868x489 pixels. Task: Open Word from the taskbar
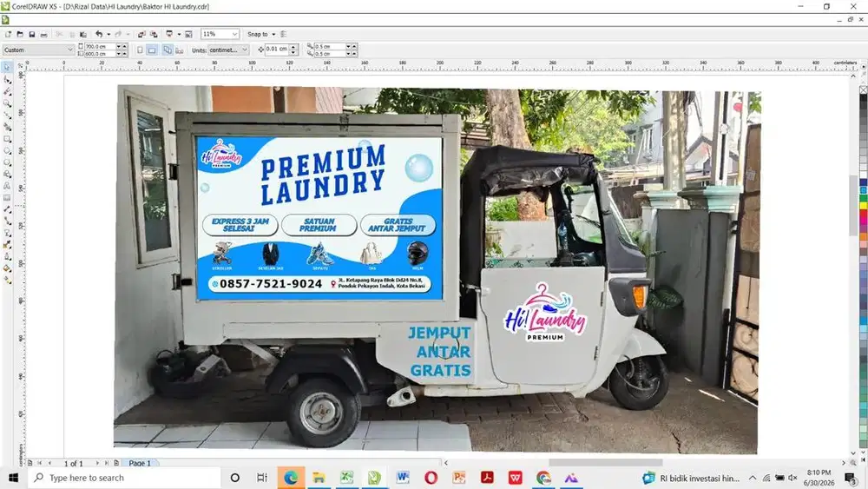point(403,478)
